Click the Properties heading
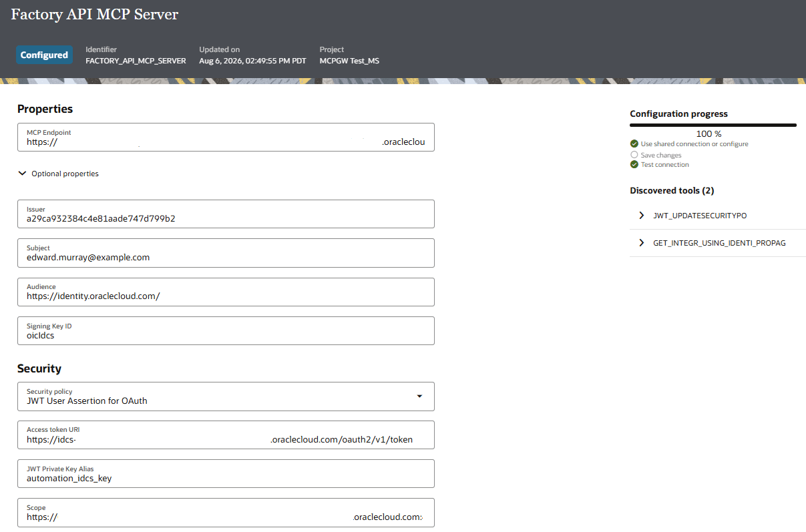This screenshot has width=806, height=532. tap(45, 109)
